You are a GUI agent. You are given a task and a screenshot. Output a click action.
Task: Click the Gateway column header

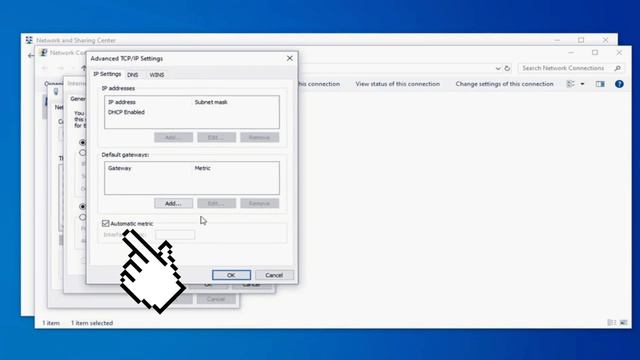pyautogui.click(x=120, y=168)
